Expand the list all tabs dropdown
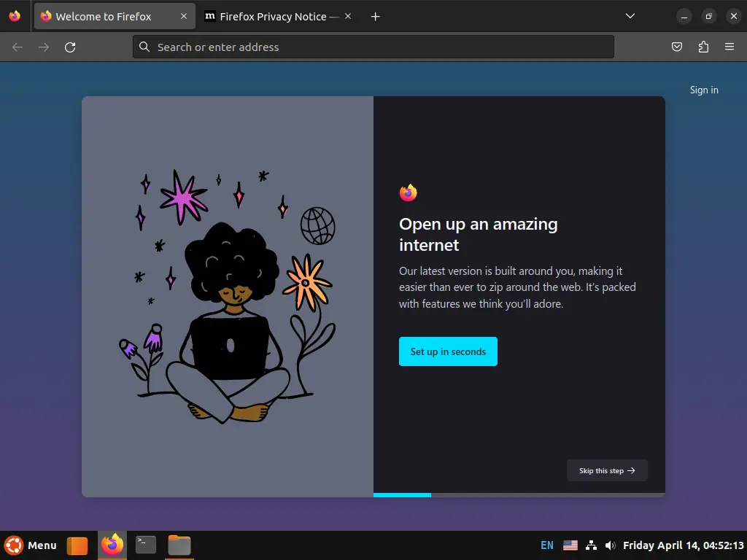Viewport: 747px width, 560px height. pos(630,16)
